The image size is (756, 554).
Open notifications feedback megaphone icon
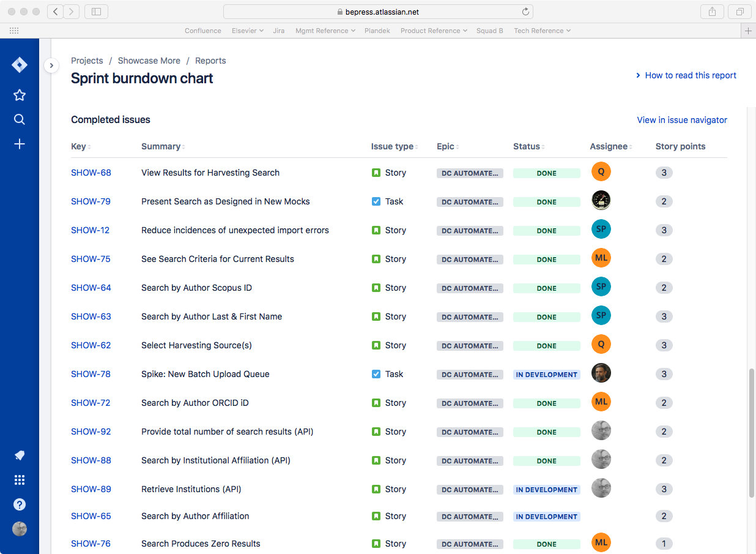[20, 455]
